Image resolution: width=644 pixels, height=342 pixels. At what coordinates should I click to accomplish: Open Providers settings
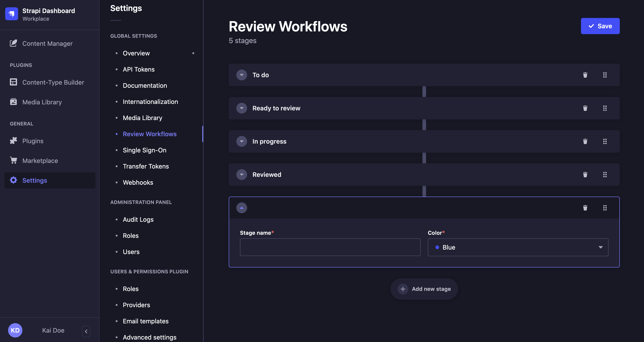tap(136, 305)
